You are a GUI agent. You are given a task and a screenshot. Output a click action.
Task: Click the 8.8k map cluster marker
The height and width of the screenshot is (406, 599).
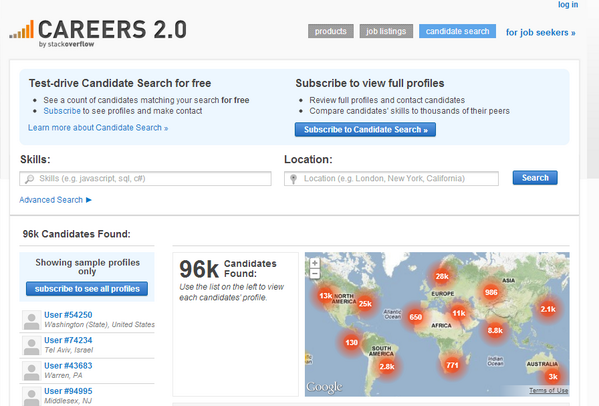(495, 330)
